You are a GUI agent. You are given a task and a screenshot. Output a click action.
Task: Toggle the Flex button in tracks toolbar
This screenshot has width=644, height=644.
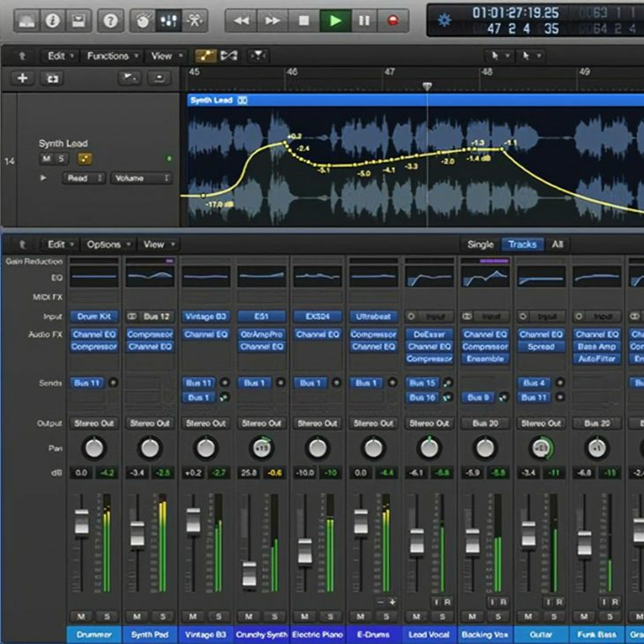click(x=229, y=56)
